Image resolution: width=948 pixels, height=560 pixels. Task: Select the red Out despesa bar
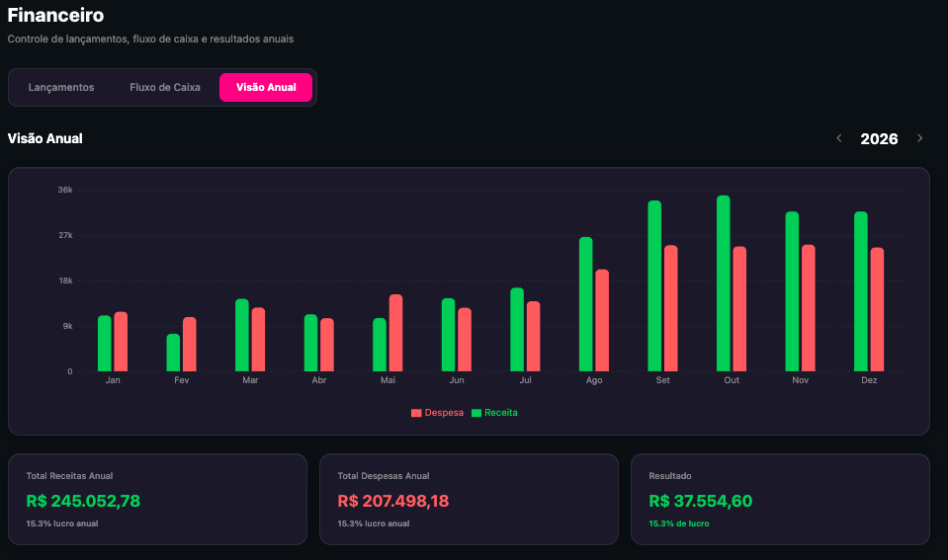point(739,309)
